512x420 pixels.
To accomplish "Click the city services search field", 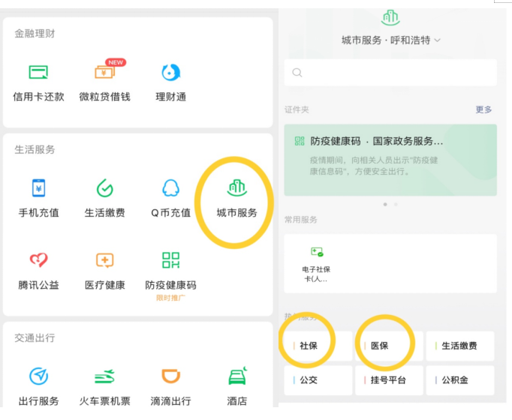I will (x=390, y=73).
